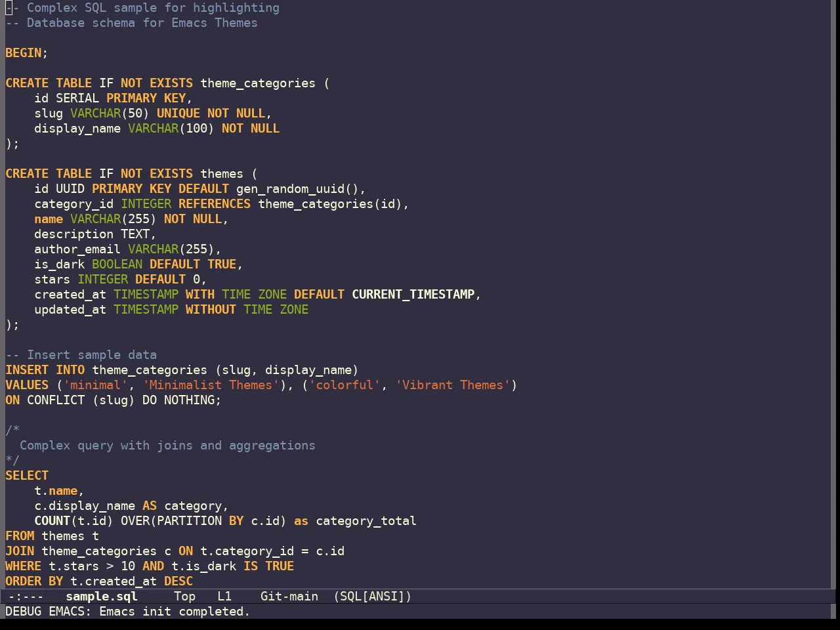The height and width of the screenshot is (630, 840).
Task: Click 'COUNT(t.id)' expression
Action: pyautogui.click(x=73, y=521)
